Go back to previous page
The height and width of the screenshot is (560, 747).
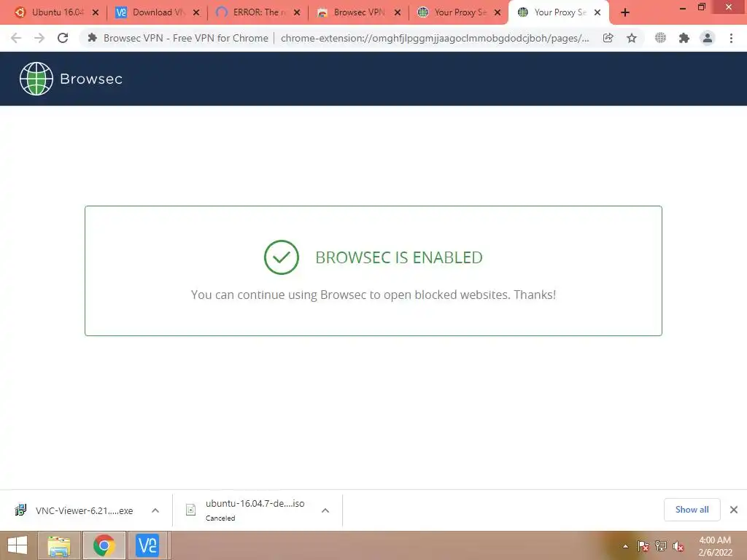(16, 38)
